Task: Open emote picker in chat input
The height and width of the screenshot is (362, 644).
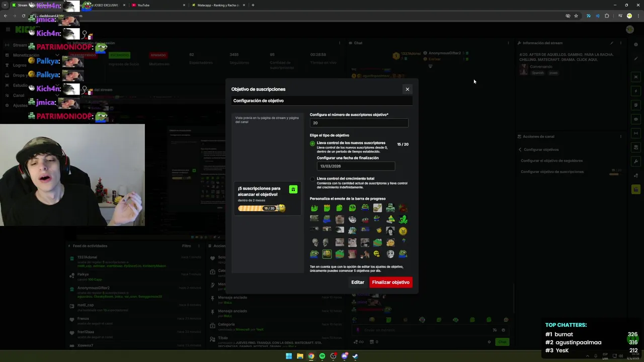Action: (x=503, y=330)
